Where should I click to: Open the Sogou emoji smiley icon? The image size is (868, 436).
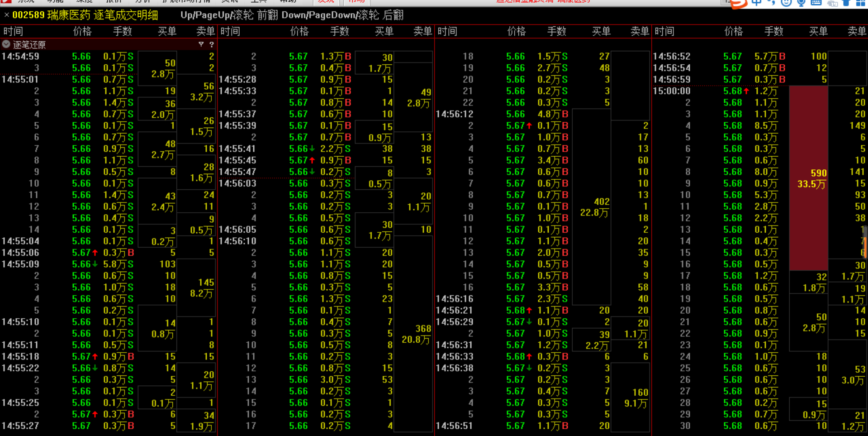(786, 3)
